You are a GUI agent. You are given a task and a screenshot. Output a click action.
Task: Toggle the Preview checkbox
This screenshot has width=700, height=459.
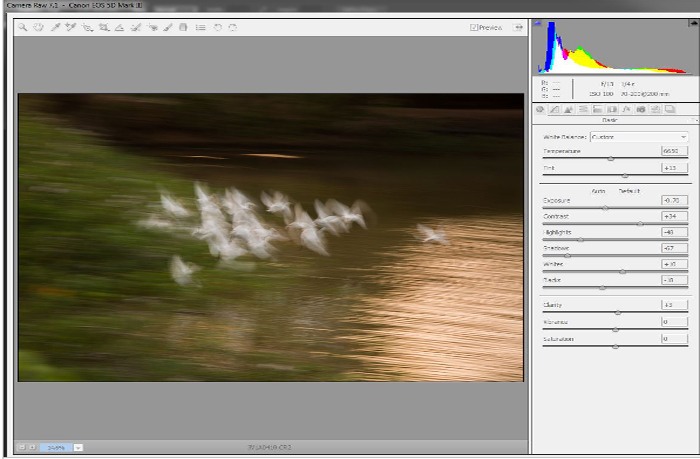pos(474,28)
